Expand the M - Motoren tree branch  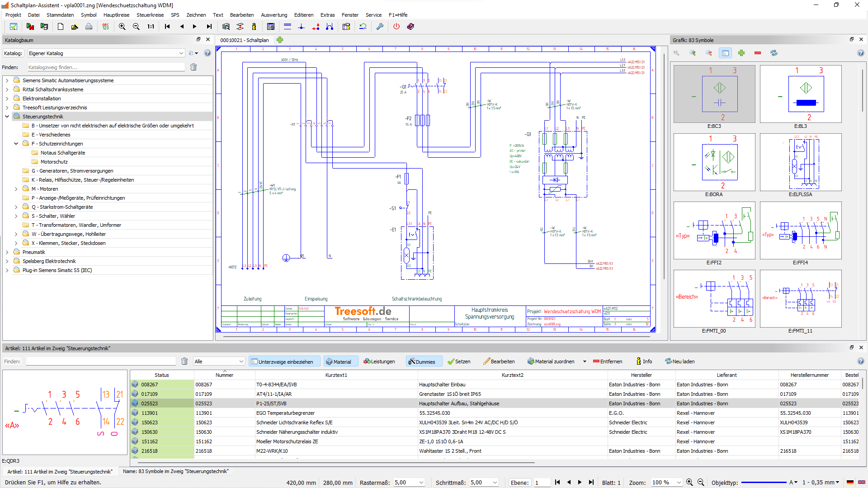(16, 189)
